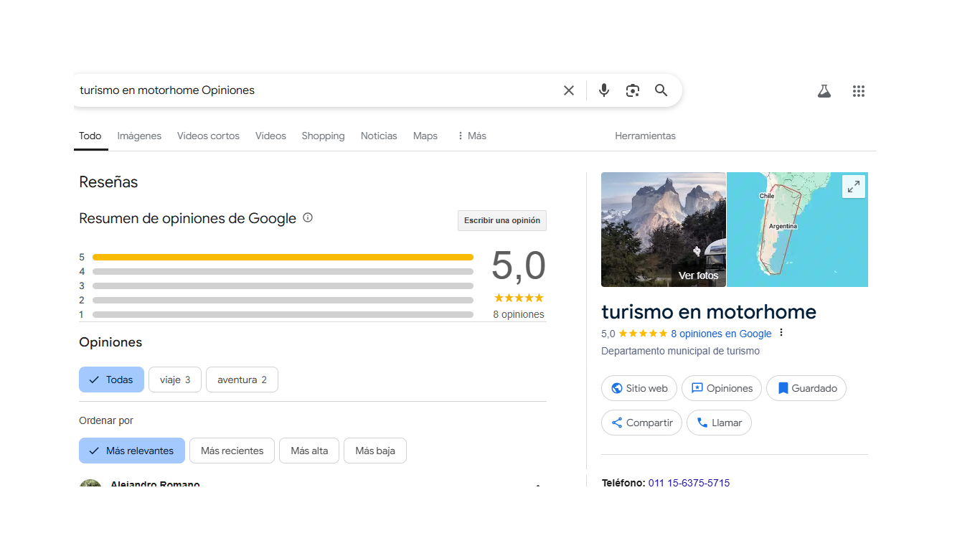Expand the map thumbnail
980x551 pixels.
(853, 187)
